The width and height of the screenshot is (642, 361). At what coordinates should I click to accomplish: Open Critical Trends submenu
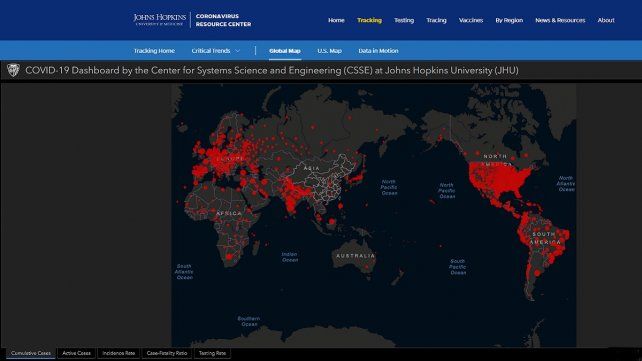211,51
